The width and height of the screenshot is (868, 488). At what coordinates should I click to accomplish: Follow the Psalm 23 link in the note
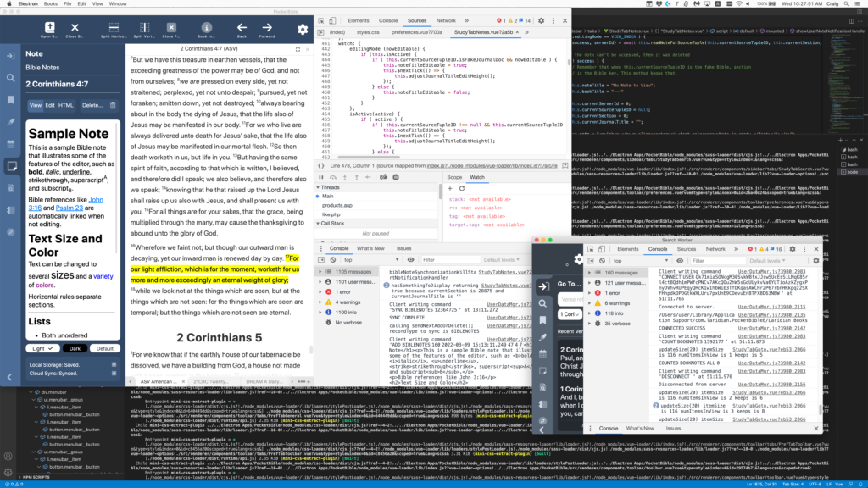70,208
